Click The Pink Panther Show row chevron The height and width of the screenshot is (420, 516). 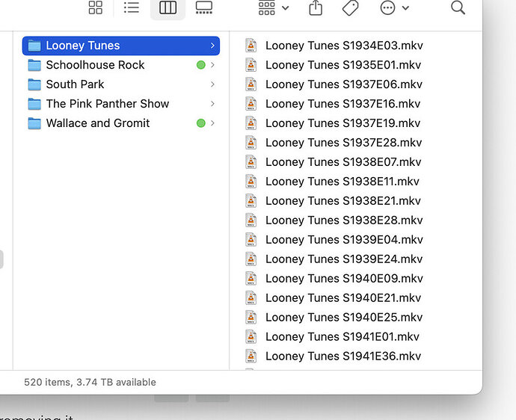(x=212, y=104)
